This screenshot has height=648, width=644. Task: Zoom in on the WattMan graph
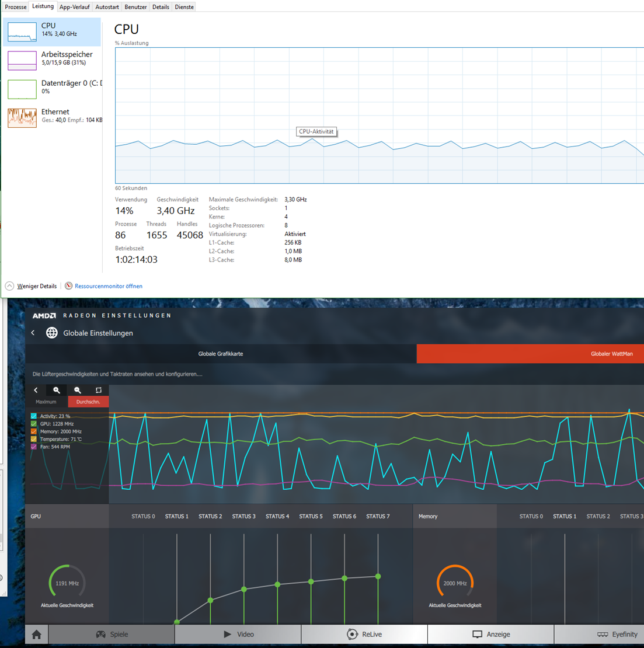point(57,390)
